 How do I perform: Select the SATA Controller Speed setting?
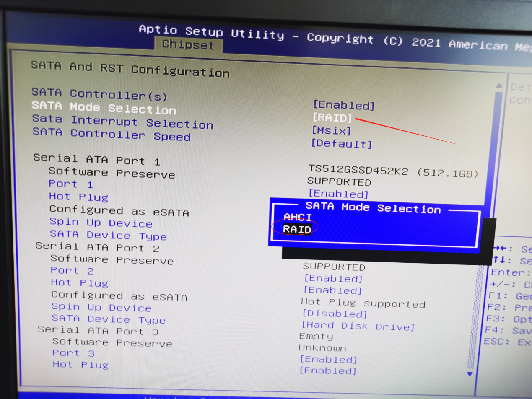112,135
